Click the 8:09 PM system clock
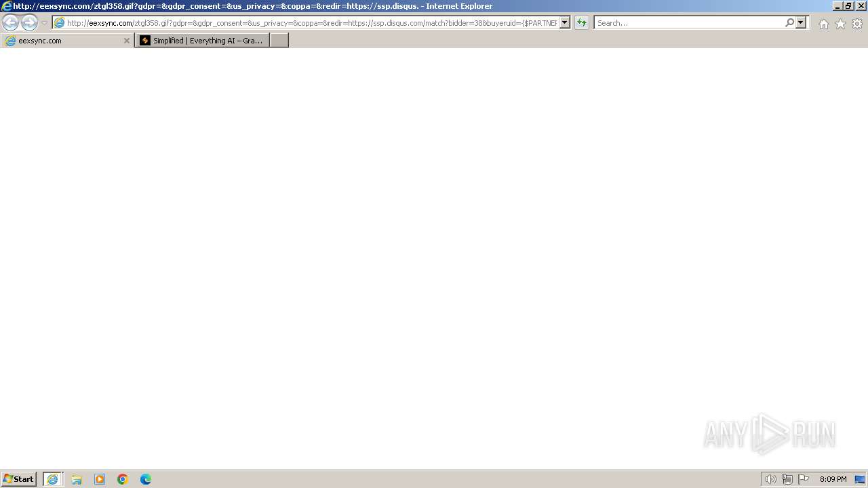 tap(833, 479)
